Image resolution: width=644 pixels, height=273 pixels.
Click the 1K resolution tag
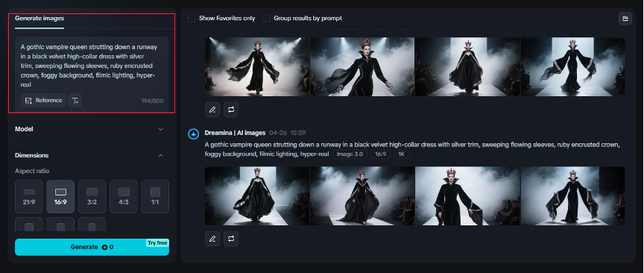(401, 154)
